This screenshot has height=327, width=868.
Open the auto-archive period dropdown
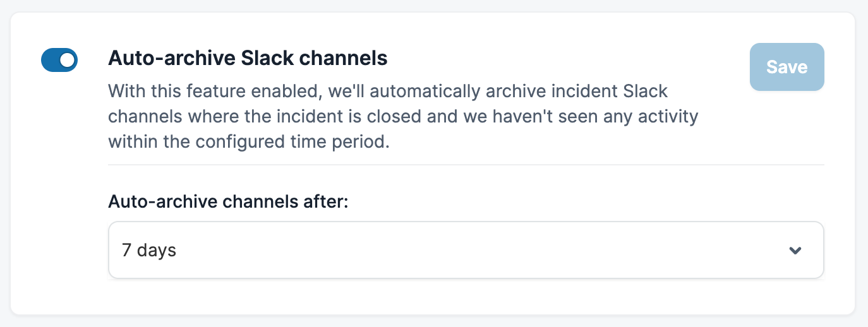(466, 250)
